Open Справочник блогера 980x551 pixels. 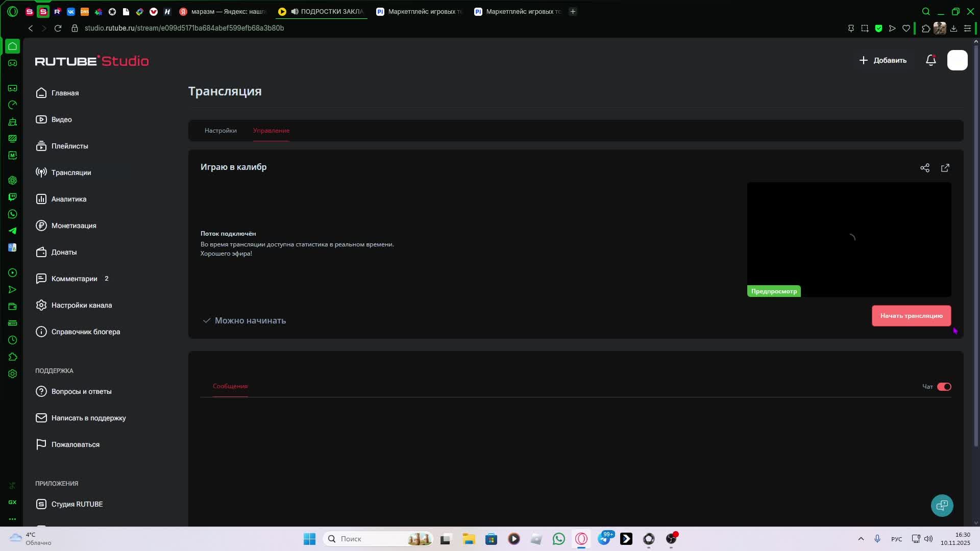click(x=78, y=332)
